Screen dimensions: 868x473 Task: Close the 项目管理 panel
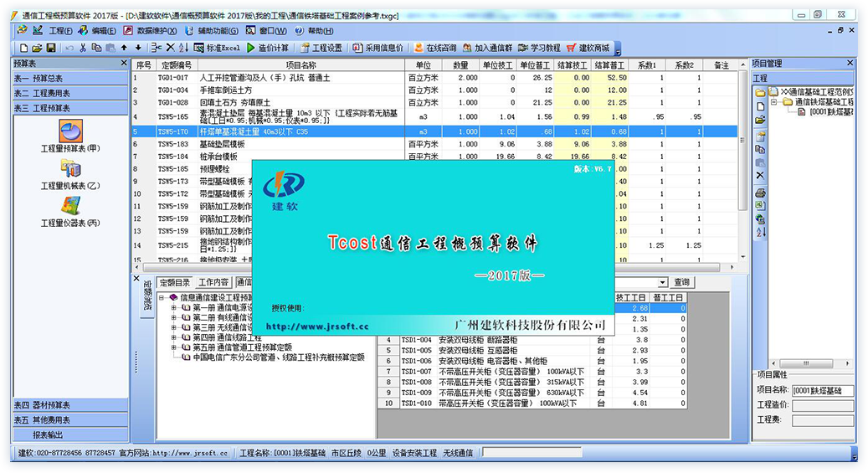point(850,63)
